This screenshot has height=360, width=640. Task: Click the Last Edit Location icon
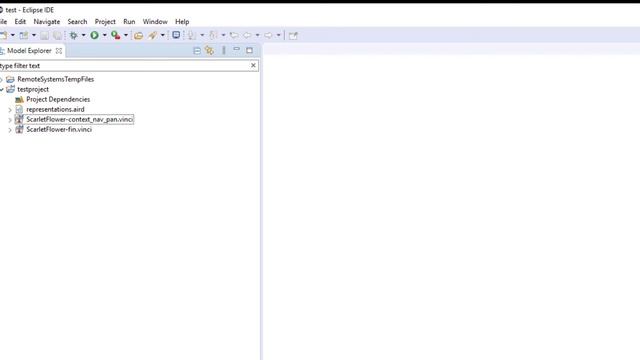[234, 36]
